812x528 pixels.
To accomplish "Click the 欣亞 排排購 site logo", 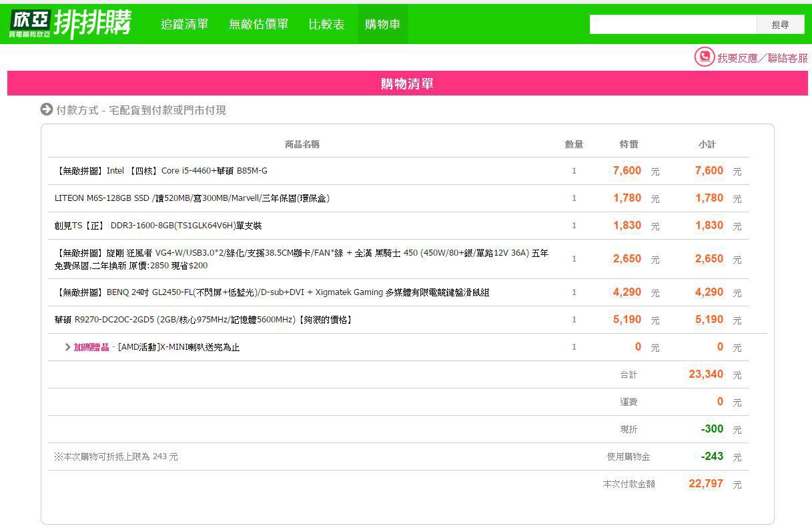I will [x=70, y=24].
